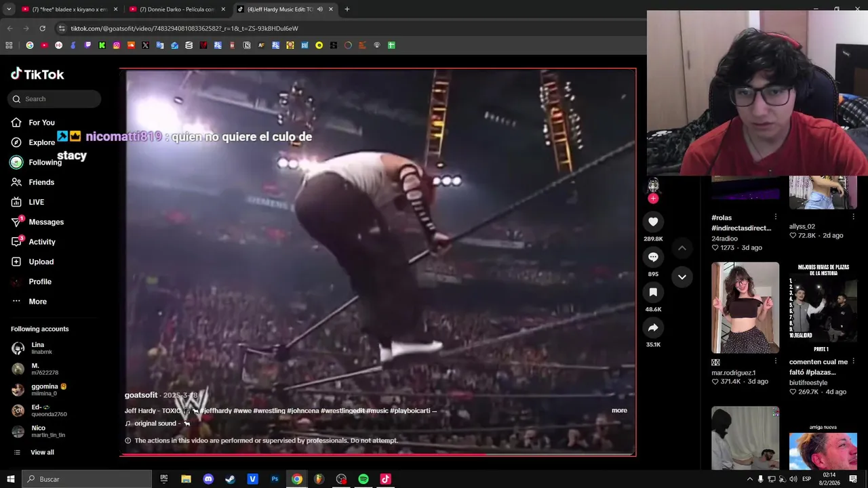The image size is (868, 488).
Task: Click the TikTok Search field
Action: (56, 99)
